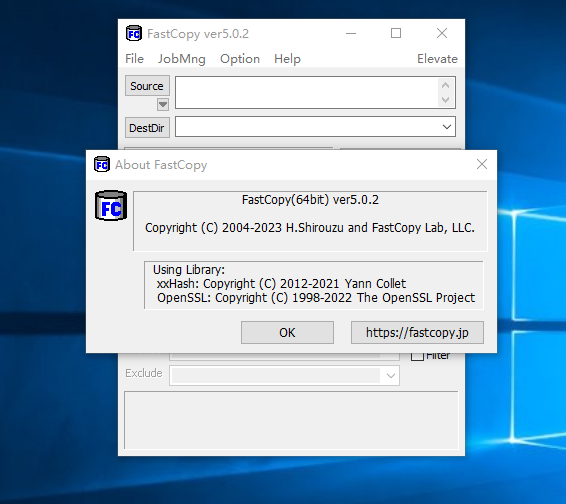The width and height of the screenshot is (566, 504).
Task: Click the 'Copyright (C) 2004-2023 H.Shirouzu' line
Action: (x=310, y=228)
